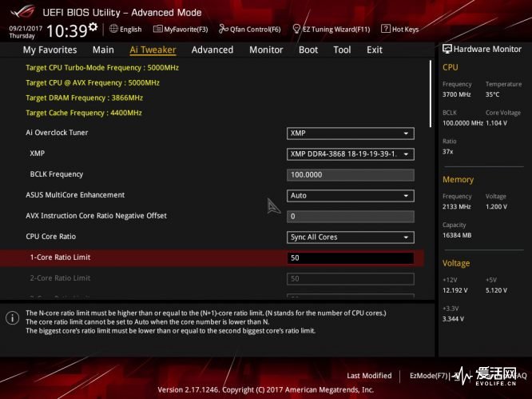This screenshot has width=532, height=399.
Task: Click the 3.344 V reading
Action: (453, 319)
